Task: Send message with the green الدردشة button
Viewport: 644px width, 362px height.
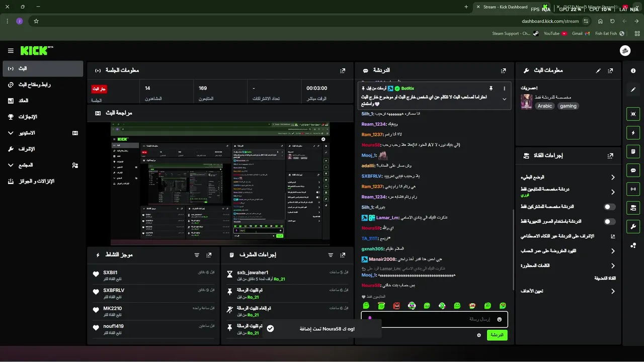Action: 497,335
